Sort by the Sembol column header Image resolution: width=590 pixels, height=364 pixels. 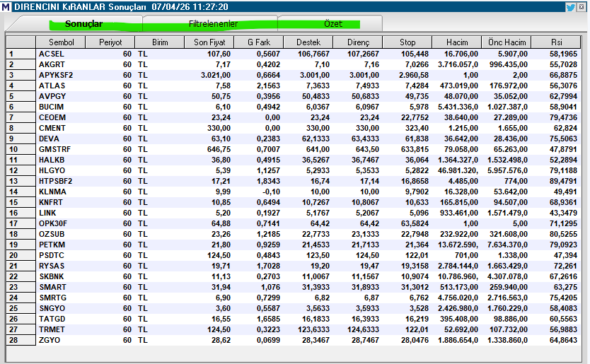[x=61, y=42]
